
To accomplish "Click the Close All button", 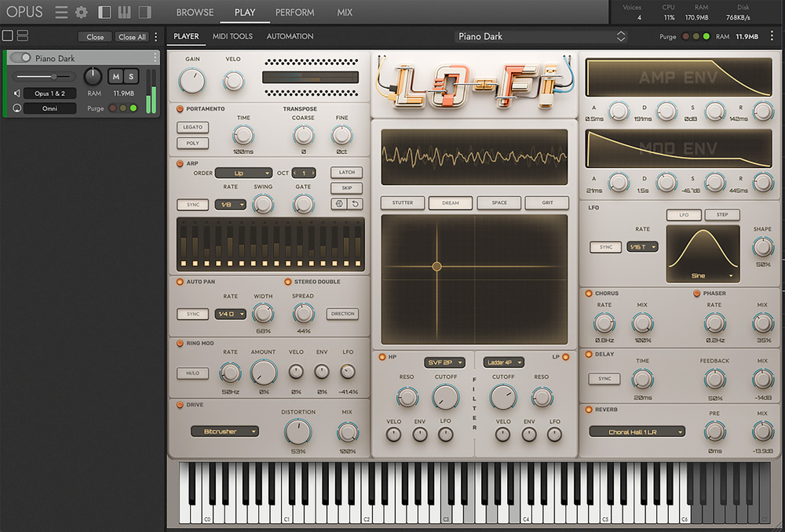I will (x=132, y=37).
